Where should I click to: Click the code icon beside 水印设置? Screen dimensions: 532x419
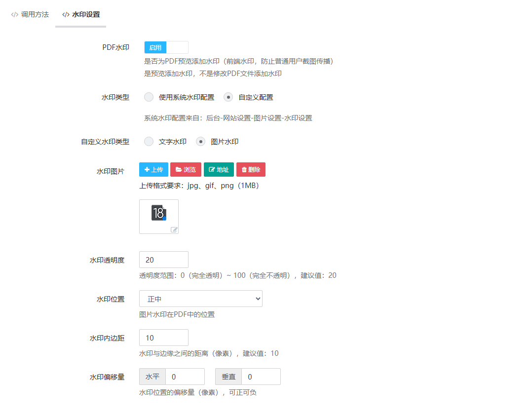[66, 15]
